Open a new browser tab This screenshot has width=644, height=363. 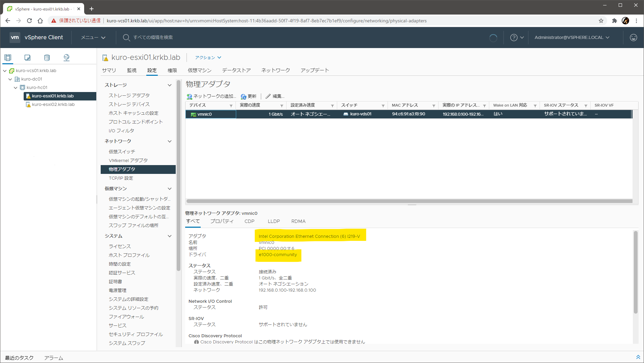click(92, 9)
